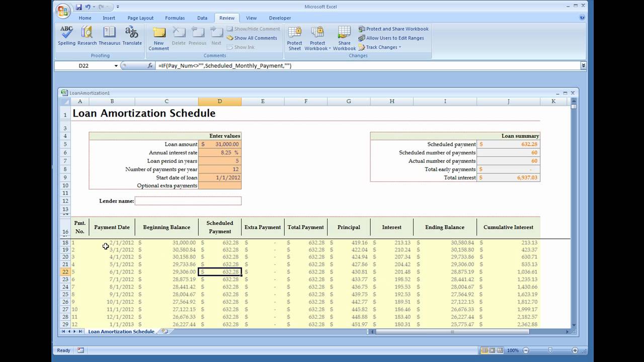Click the zoom slider handle in status bar
This screenshot has width=644, height=362.
(x=550, y=350)
